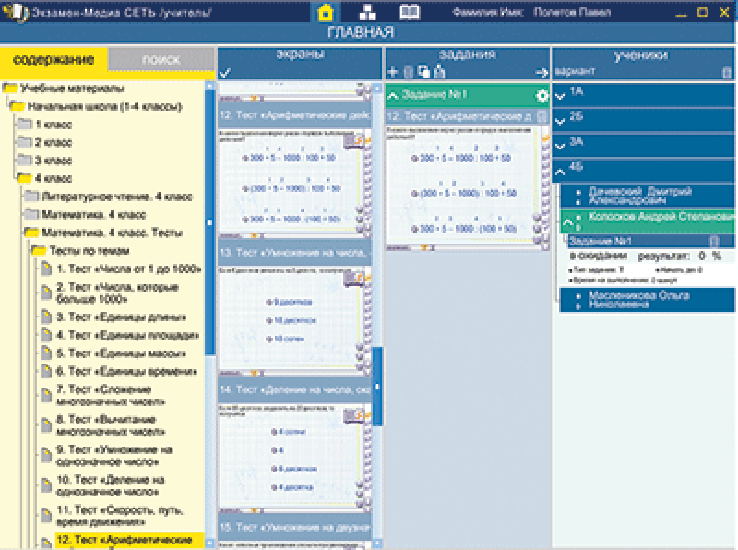Click the application logo in the title bar
The height and width of the screenshot is (550, 738).
click(x=15, y=12)
